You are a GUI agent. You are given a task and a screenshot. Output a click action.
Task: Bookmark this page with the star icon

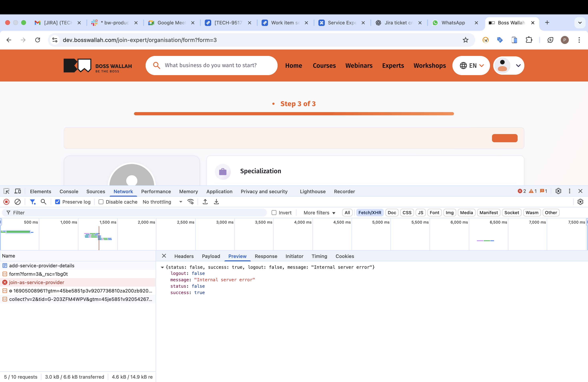[x=465, y=40]
